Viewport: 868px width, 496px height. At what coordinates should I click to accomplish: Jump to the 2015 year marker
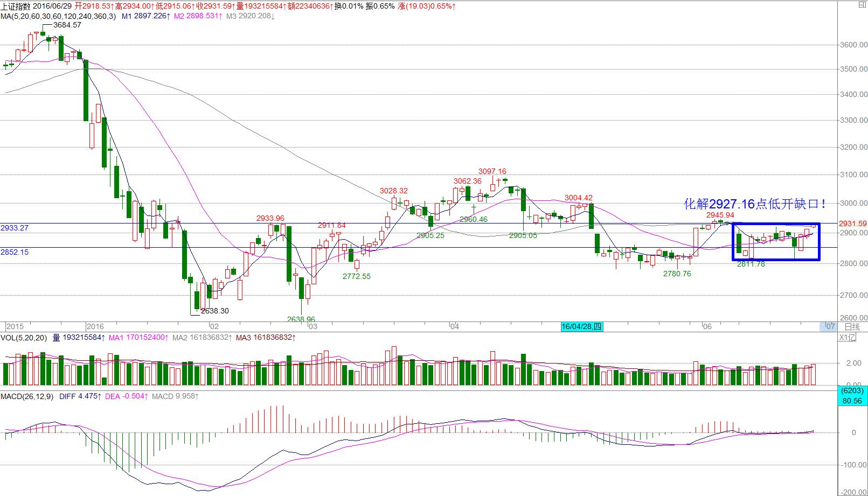tap(15, 326)
